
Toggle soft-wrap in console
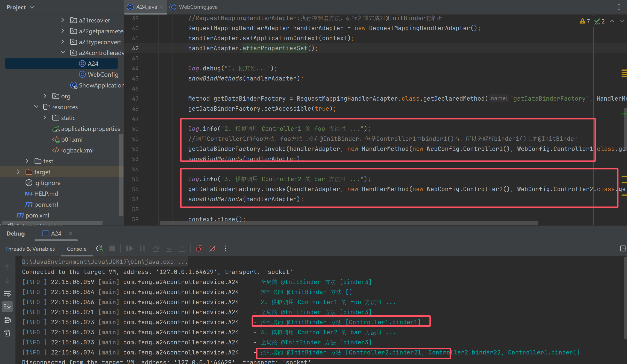[x=7, y=294]
